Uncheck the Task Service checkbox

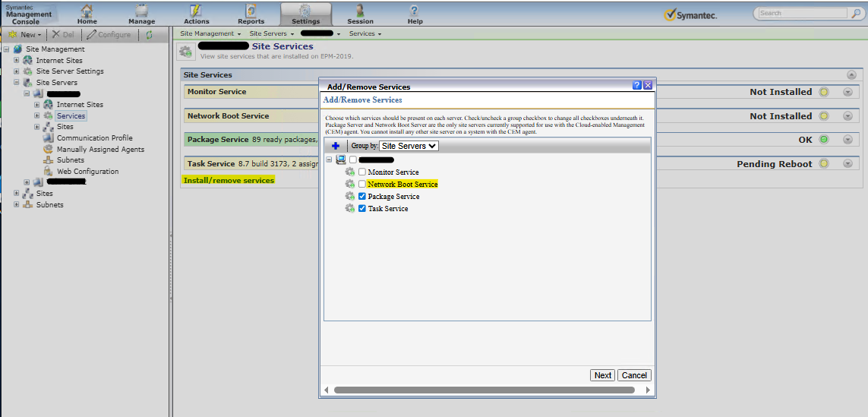[362, 209]
